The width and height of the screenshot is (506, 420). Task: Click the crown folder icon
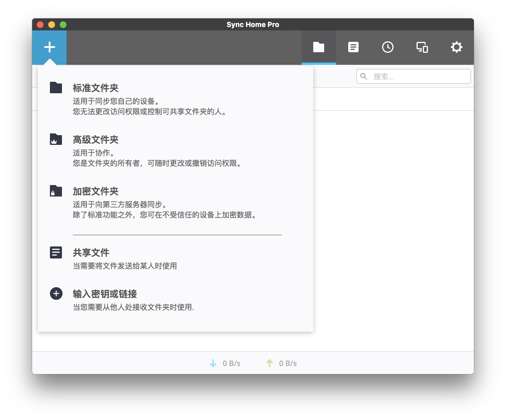(56, 139)
